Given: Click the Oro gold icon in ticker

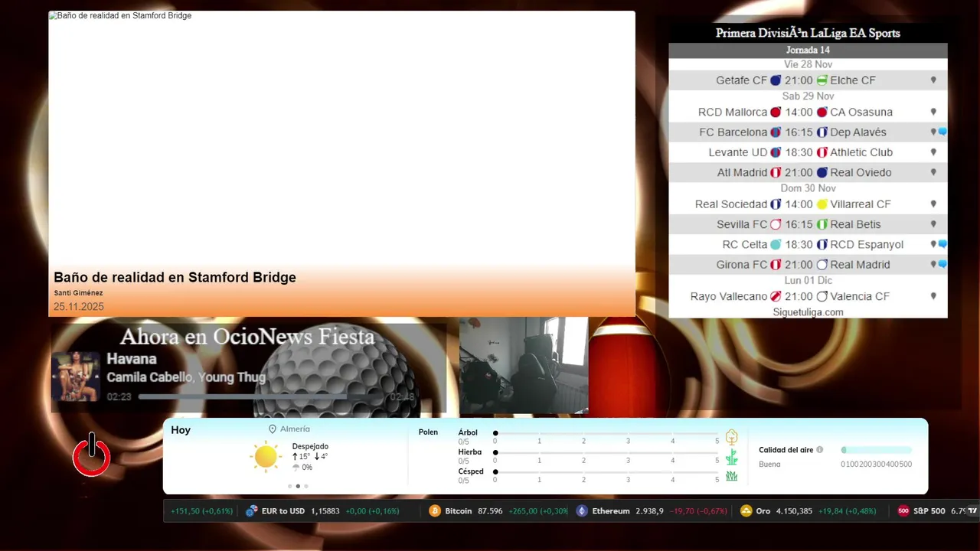Looking at the screenshot, I should tap(746, 511).
